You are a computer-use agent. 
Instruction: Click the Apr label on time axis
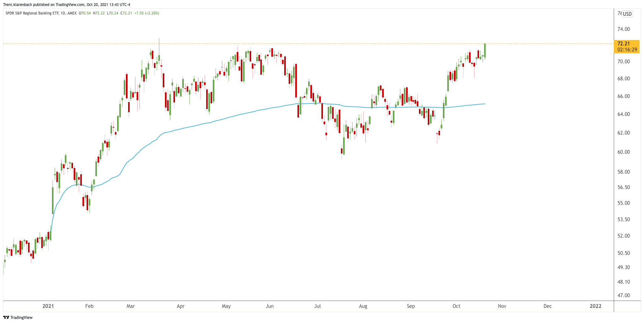(x=181, y=306)
